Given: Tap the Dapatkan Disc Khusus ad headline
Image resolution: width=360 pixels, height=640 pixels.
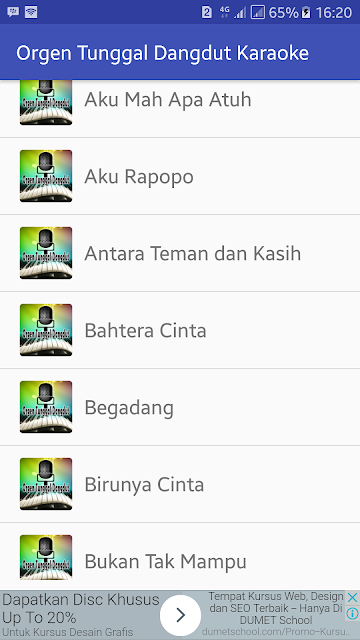Looking at the screenshot, I should [x=81, y=608].
